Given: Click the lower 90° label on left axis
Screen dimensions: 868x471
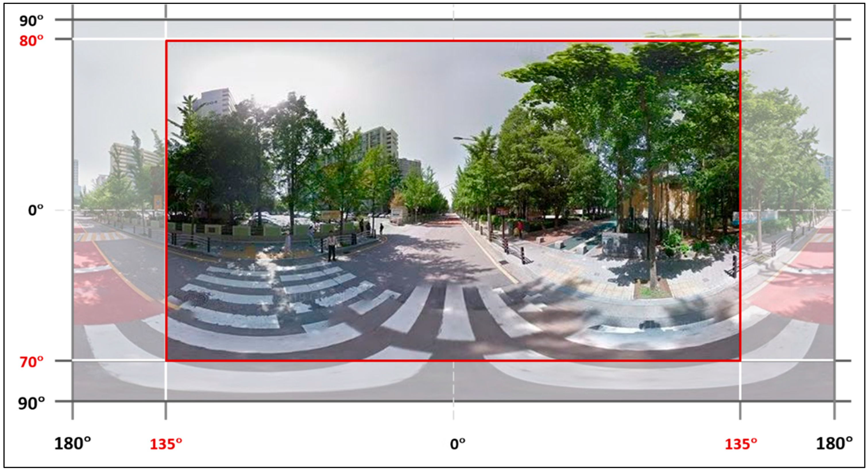Looking at the screenshot, I should [x=31, y=403].
